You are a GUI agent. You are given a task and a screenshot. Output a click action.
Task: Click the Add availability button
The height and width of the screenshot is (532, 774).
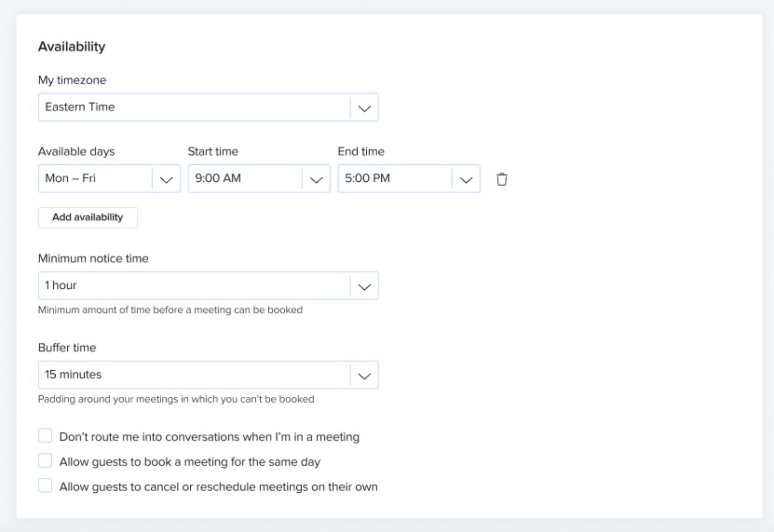tap(88, 218)
